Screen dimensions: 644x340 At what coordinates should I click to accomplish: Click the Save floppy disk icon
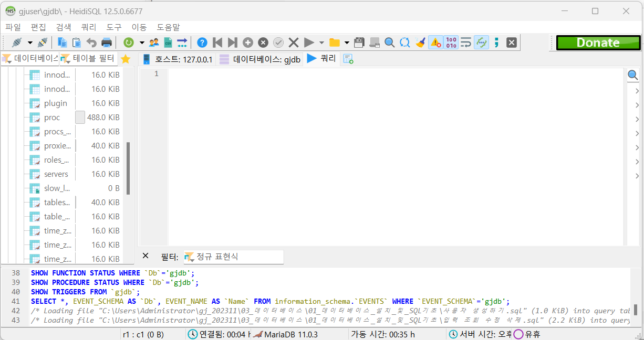pos(360,42)
